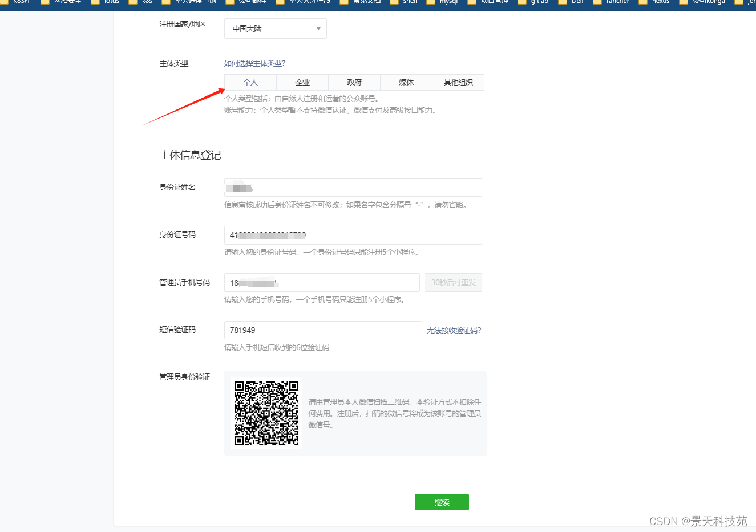Open the lotus bookmark folder
Viewport: 756px width, 532px height.
106,2
